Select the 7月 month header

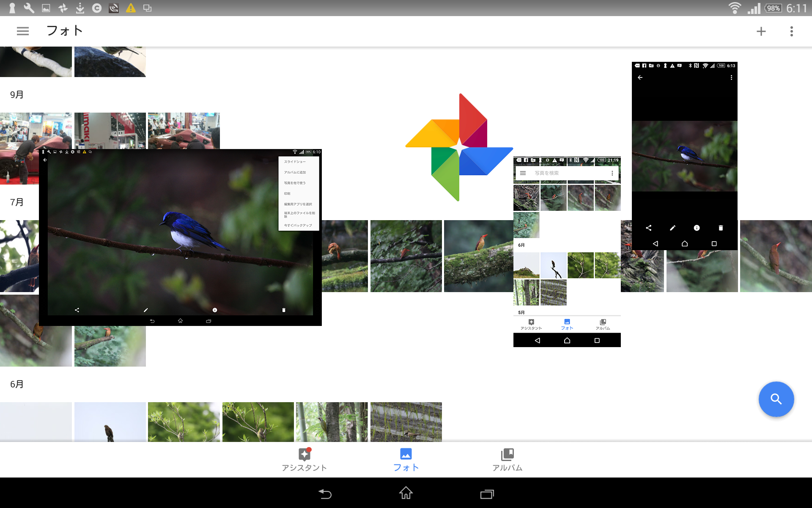(x=17, y=202)
